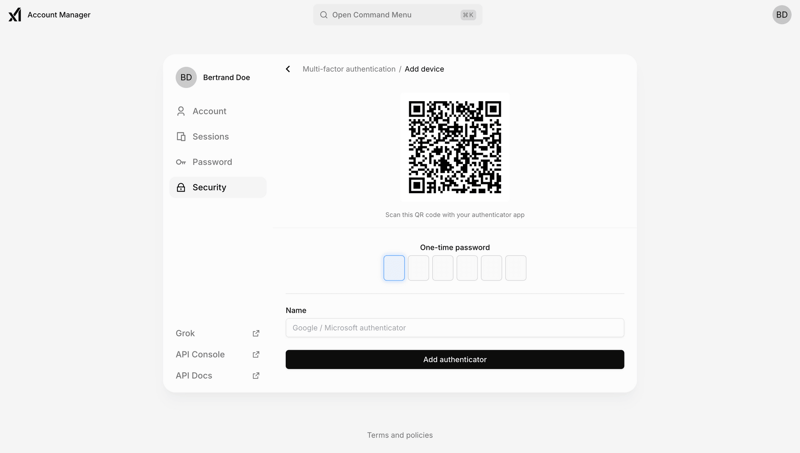Click the 'Scan this QR code' caption
The width and height of the screenshot is (800, 453).
(455, 215)
